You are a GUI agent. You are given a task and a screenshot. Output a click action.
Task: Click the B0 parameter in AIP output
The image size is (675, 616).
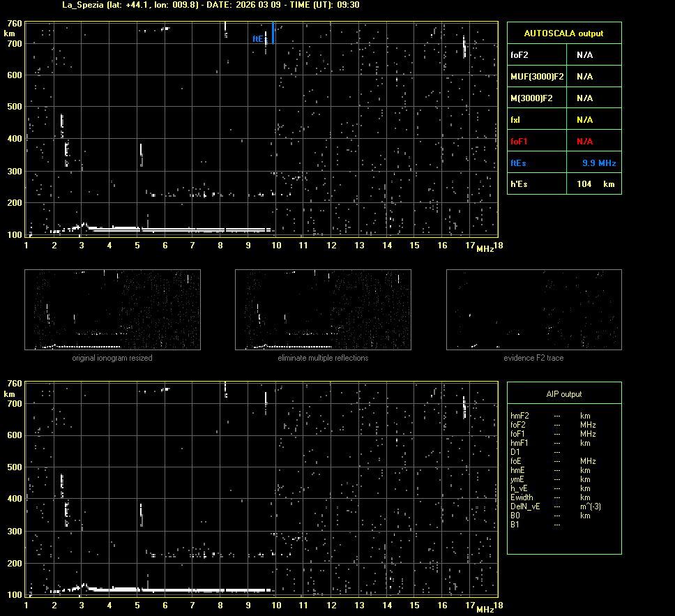click(515, 516)
